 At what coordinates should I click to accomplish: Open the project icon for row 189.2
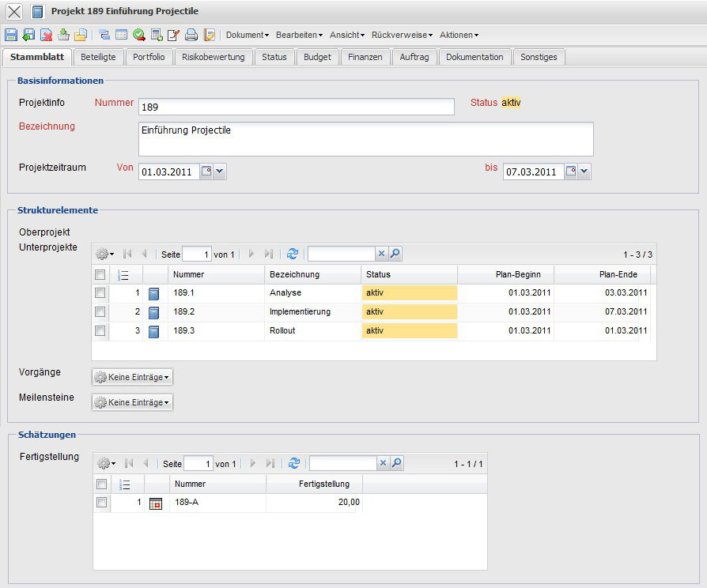click(154, 312)
